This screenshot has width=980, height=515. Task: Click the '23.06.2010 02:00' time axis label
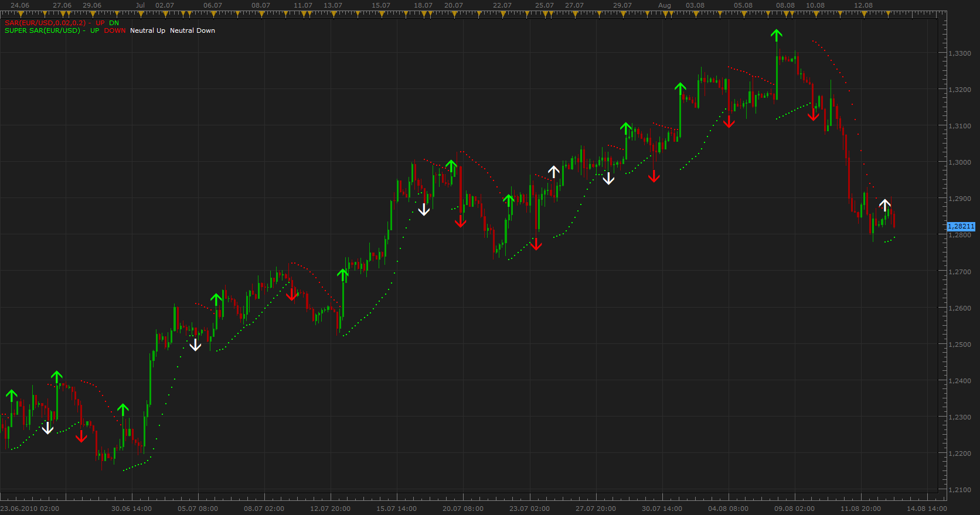click(30, 509)
